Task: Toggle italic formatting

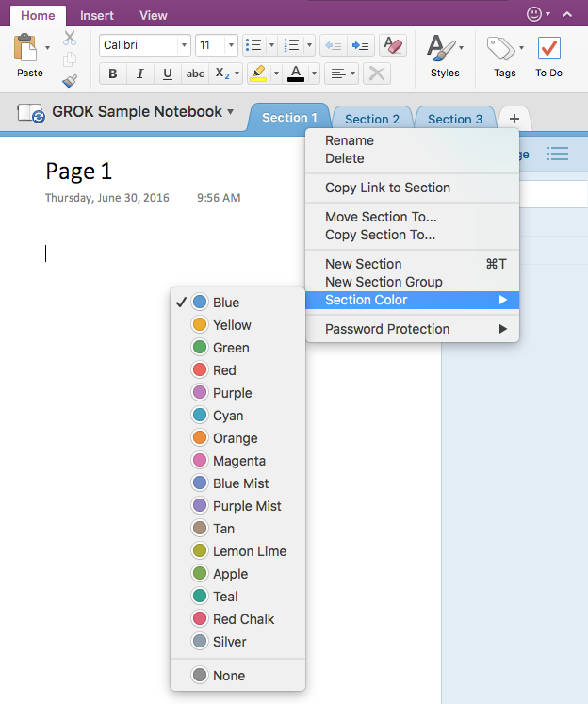Action: tap(140, 74)
